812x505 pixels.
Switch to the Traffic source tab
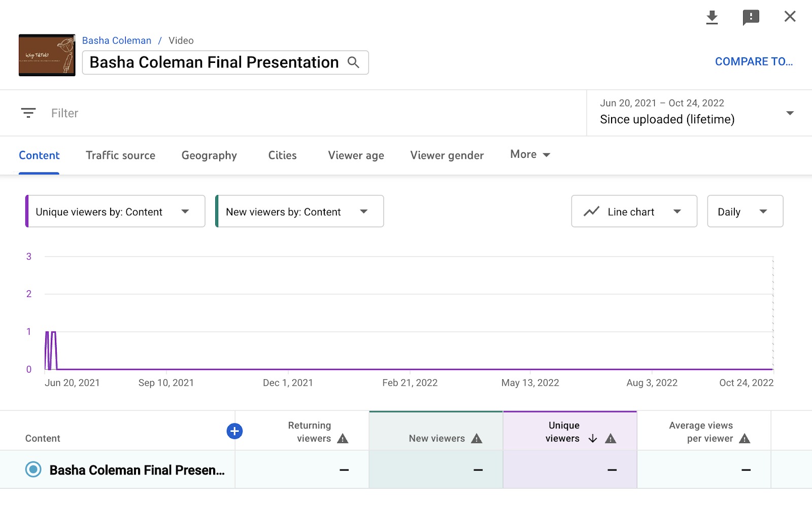pyautogui.click(x=120, y=155)
